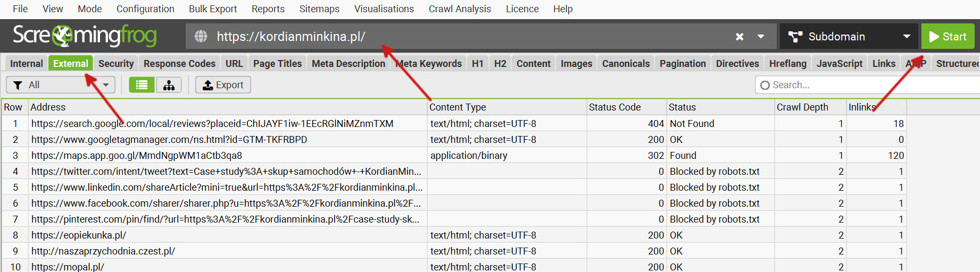This screenshot has height=272, width=980.
Task: Open the URL tab
Action: click(234, 64)
